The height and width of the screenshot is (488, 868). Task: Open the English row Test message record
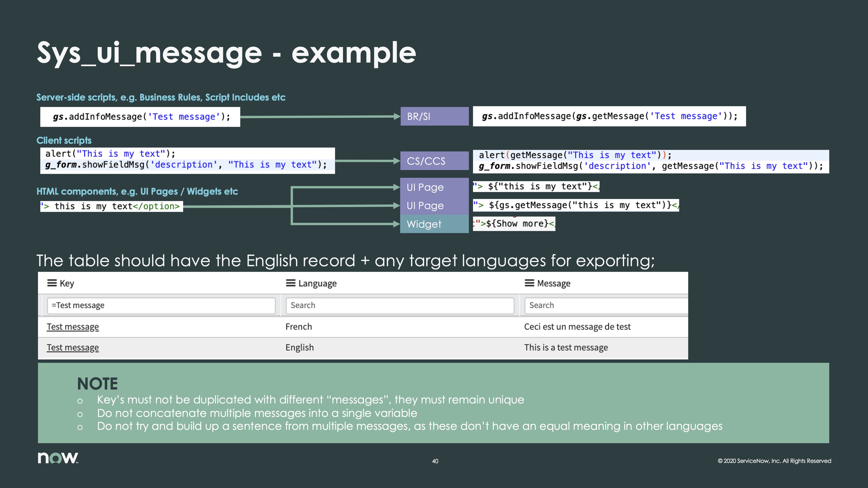pyautogui.click(x=72, y=347)
